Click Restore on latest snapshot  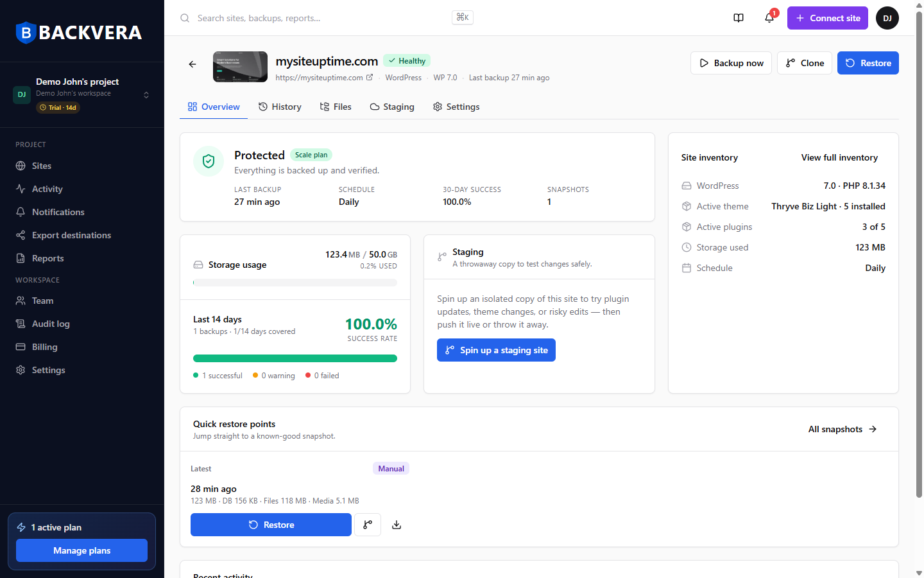tap(271, 525)
